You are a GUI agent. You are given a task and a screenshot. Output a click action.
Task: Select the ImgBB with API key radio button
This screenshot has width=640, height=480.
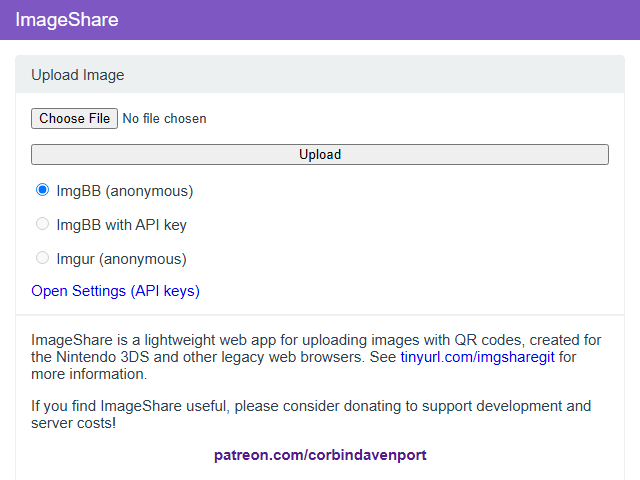[x=43, y=224]
